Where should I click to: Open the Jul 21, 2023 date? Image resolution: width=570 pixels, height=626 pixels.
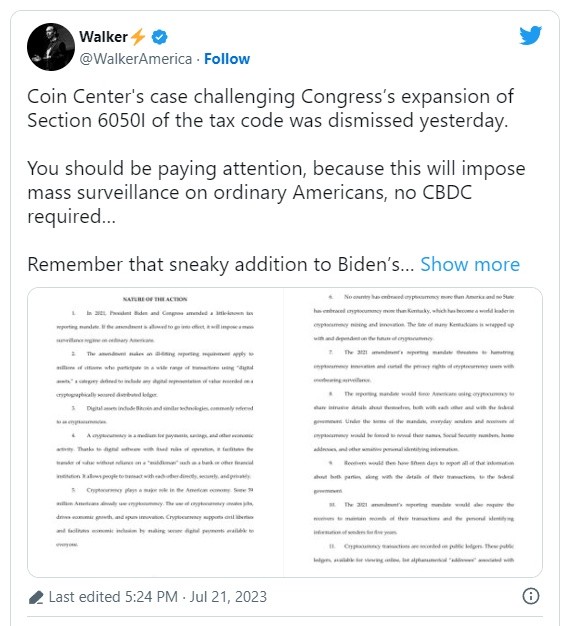pyautogui.click(x=228, y=597)
